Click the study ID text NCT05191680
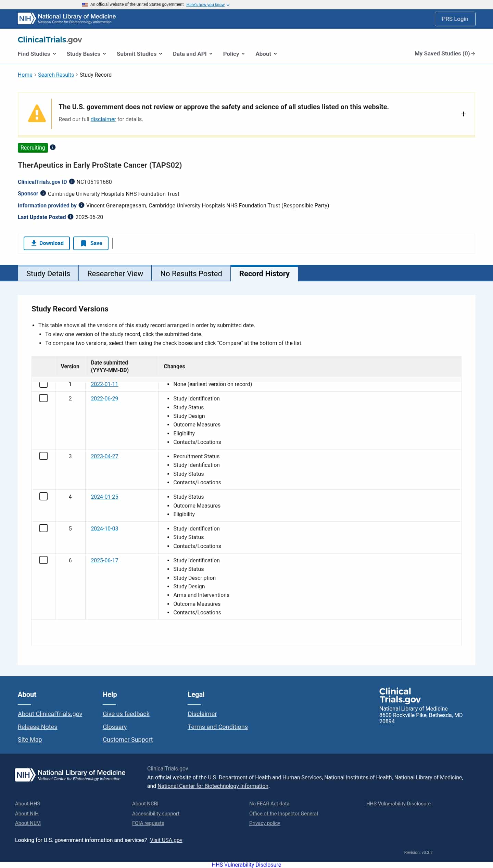Screen dimensions: 493x868 [x=94, y=182]
